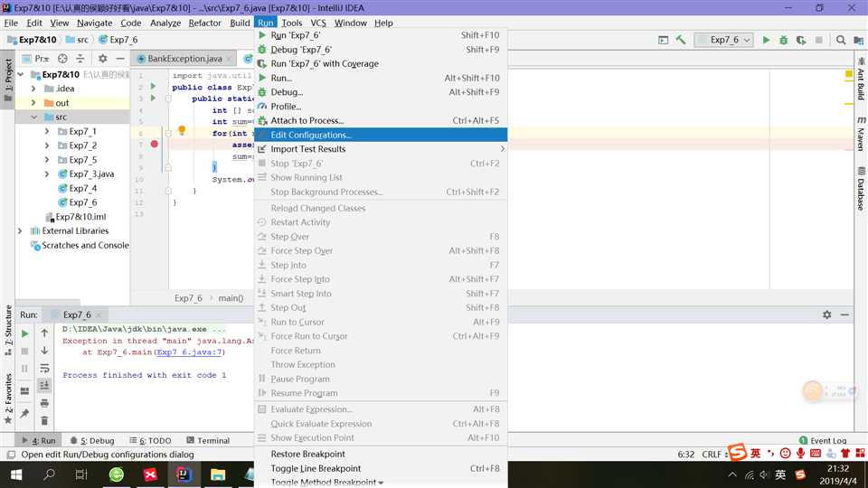Select Exp7&10.iml file
Image resolution: width=868 pixels, height=488 pixels.
80,217
